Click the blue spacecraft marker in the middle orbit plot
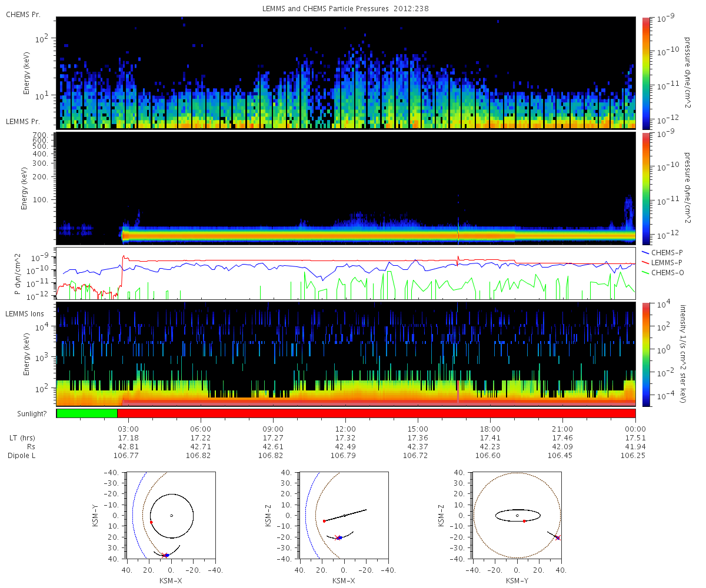The width and height of the screenshot is (706, 588). coord(339,537)
